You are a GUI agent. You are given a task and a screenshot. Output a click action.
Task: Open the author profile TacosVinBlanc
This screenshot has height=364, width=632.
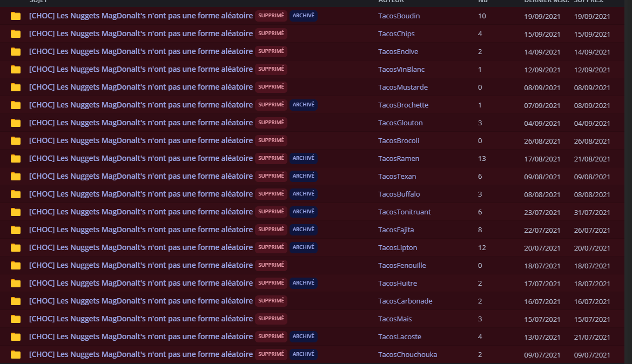(x=401, y=69)
